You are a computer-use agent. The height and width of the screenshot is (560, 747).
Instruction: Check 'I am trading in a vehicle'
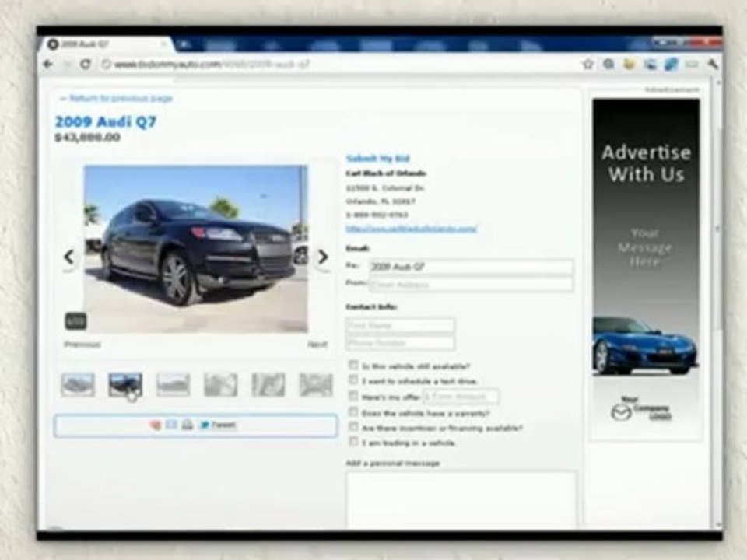click(x=353, y=442)
